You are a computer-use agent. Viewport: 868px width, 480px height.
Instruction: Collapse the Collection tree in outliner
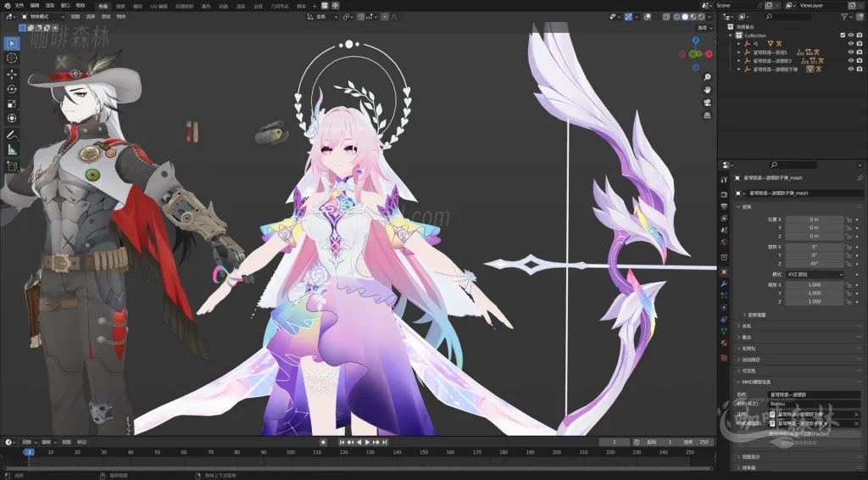(731, 36)
